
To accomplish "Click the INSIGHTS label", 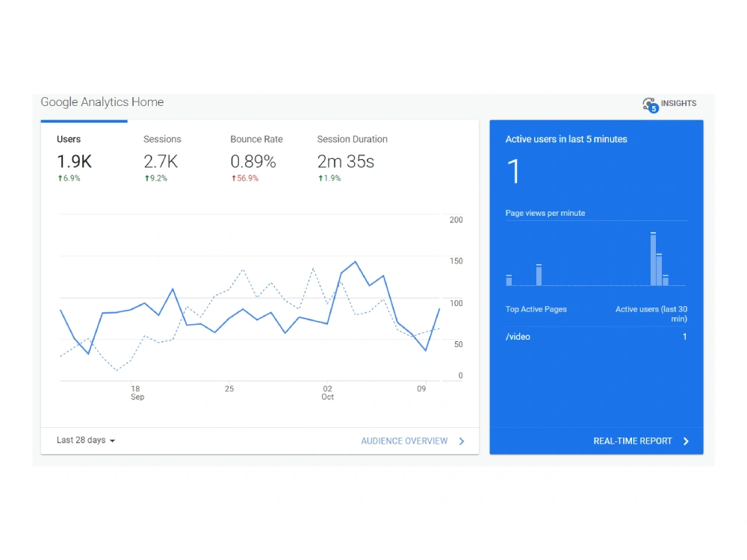I will point(678,103).
